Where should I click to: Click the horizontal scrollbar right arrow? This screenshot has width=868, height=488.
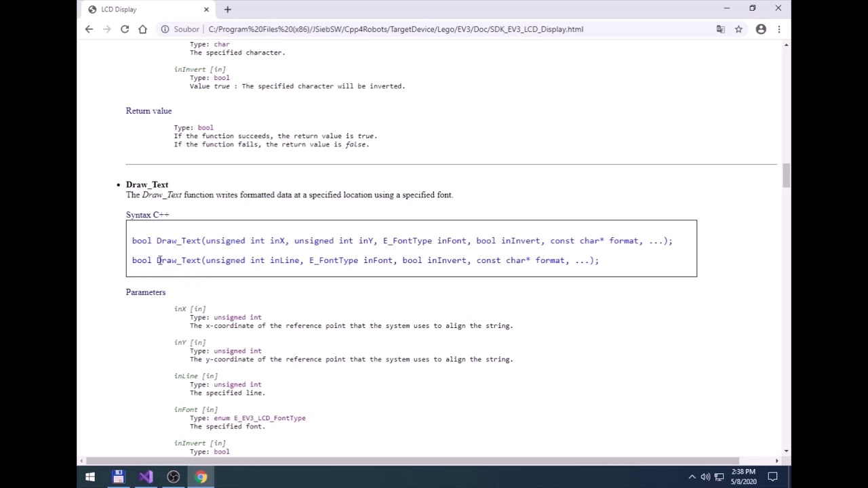point(776,461)
